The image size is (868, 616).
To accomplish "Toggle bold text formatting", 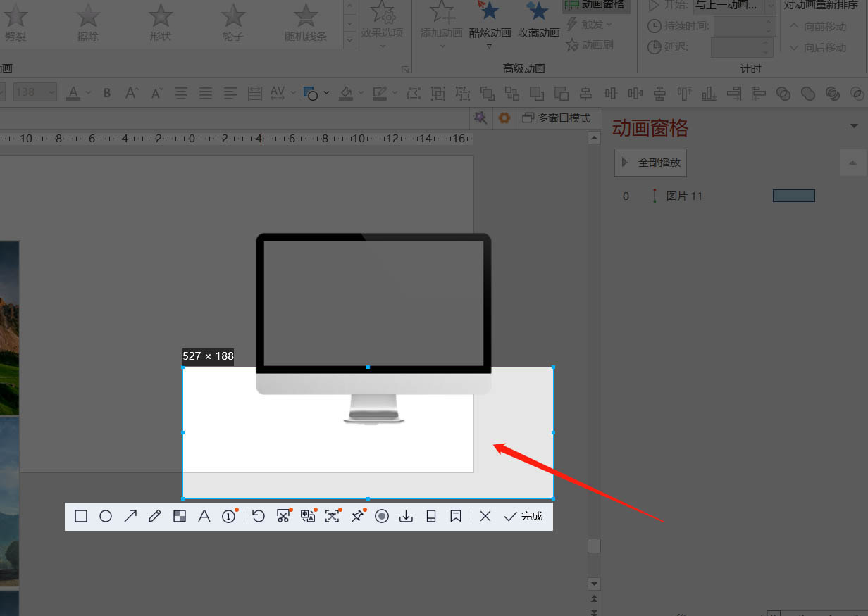I will coord(107,93).
